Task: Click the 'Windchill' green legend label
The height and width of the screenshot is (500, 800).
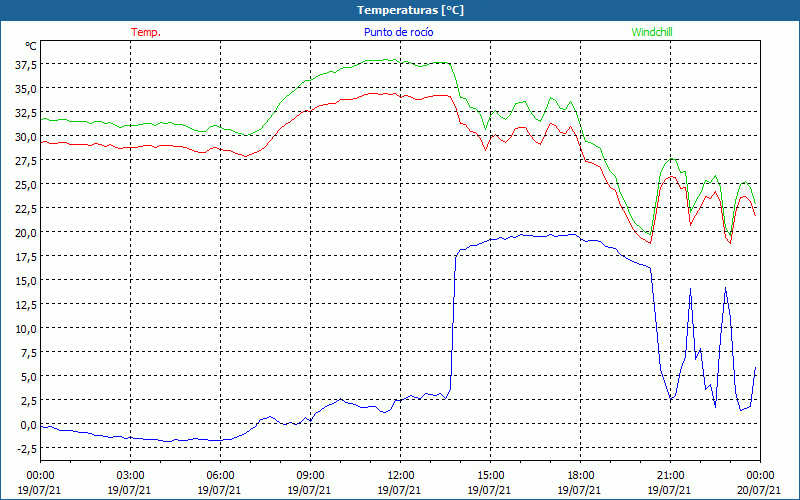Action: pos(652,32)
